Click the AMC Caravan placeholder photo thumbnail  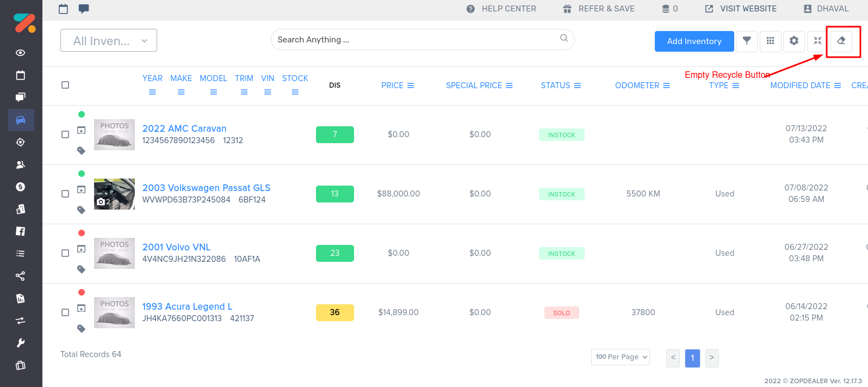114,134
